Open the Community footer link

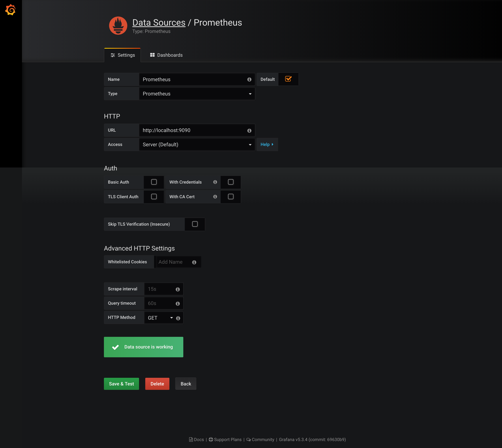tap(260, 439)
